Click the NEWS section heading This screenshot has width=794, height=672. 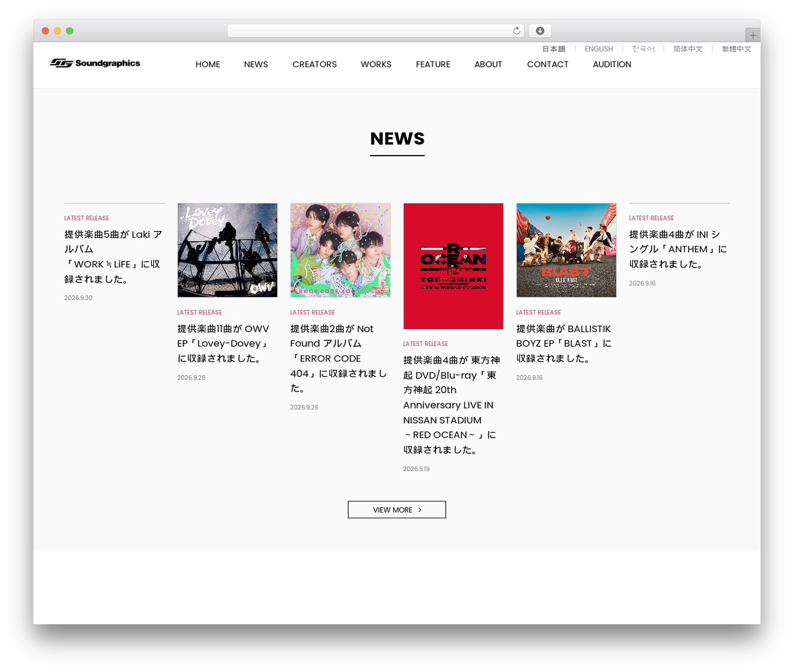click(397, 139)
